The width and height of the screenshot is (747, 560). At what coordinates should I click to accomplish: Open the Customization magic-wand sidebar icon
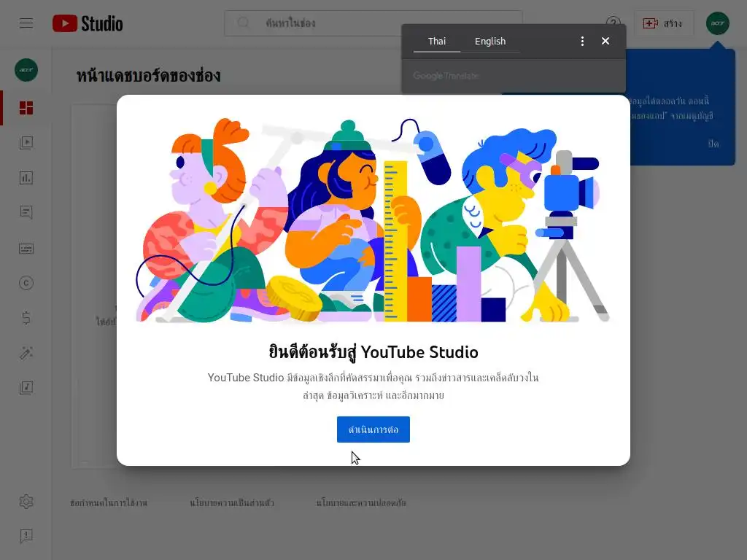[26, 353]
